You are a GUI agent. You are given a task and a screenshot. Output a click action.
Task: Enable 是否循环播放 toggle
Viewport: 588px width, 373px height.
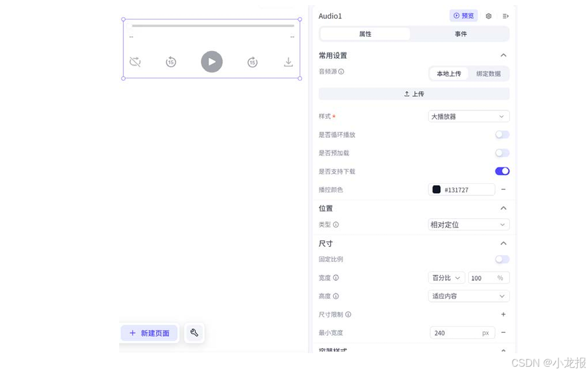(502, 134)
